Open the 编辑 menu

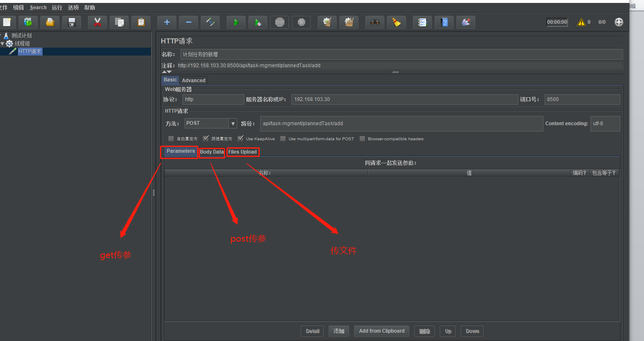[x=18, y=8]
